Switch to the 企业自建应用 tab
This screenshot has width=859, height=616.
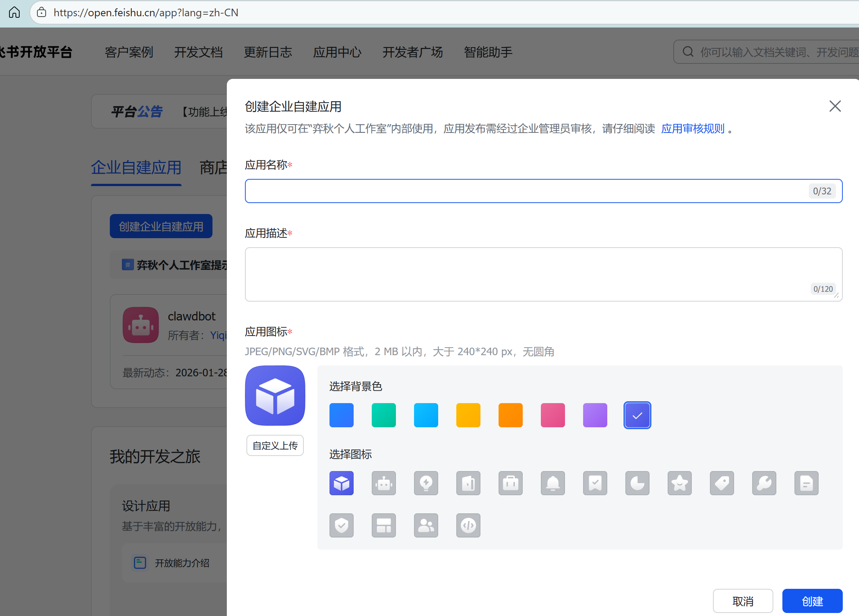click(135, 168)
